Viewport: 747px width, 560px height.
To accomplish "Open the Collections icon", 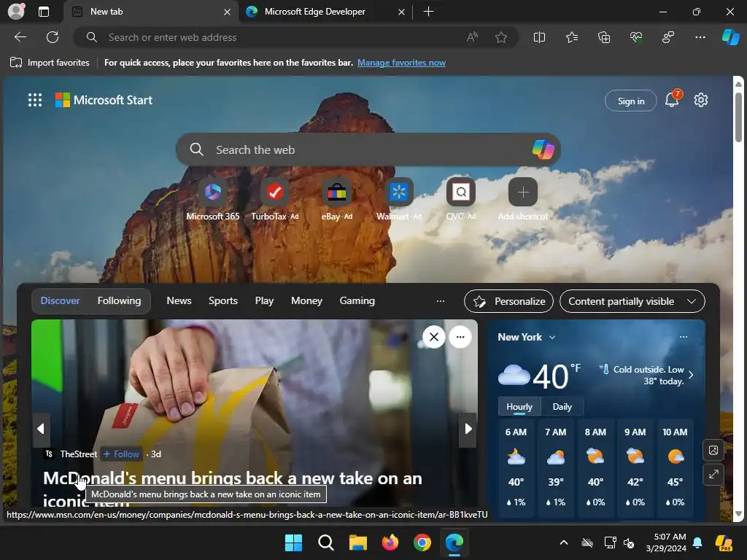I will [x=603, y=37].
